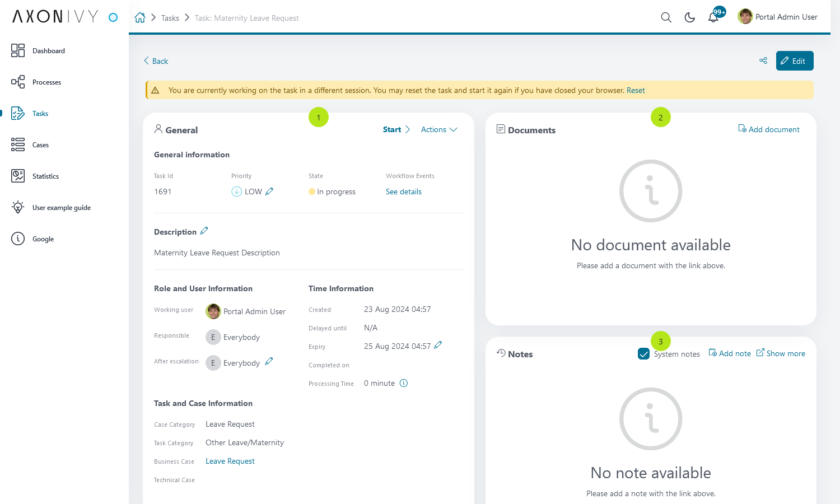Click Add document link
The width and height of the screenshot is (840, 504).
769,129
